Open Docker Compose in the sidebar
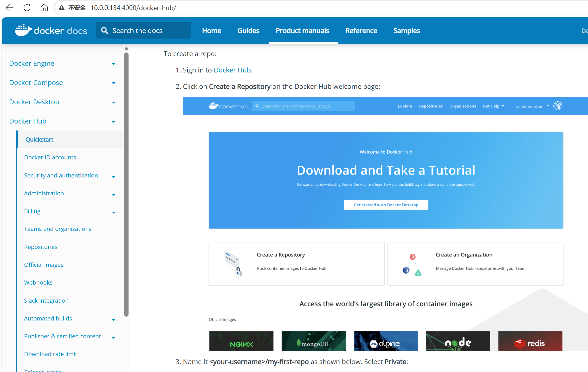 (36, 83)
